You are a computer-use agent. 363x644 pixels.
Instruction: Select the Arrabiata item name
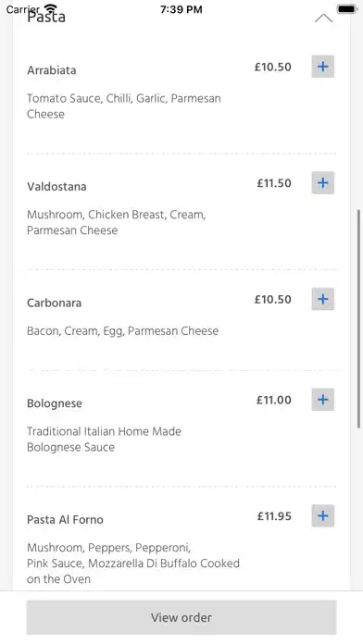point(52,70)
